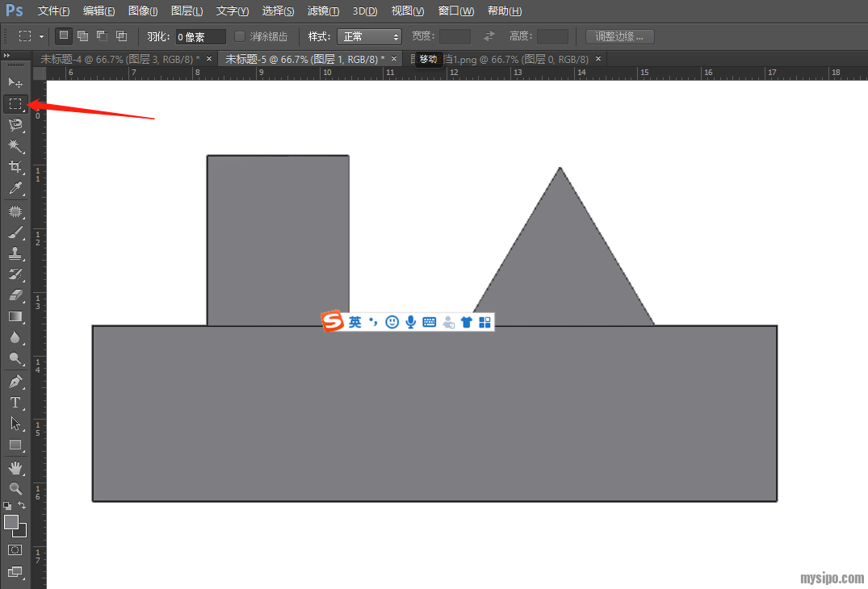Choose the Add to selection mode button

point(82,36)
